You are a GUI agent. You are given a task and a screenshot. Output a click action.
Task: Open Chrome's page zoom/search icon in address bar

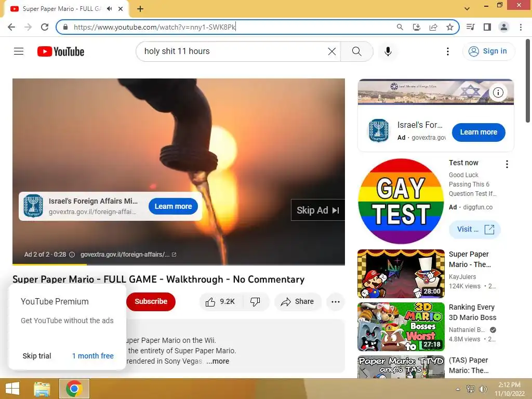[x=400, y=27]
